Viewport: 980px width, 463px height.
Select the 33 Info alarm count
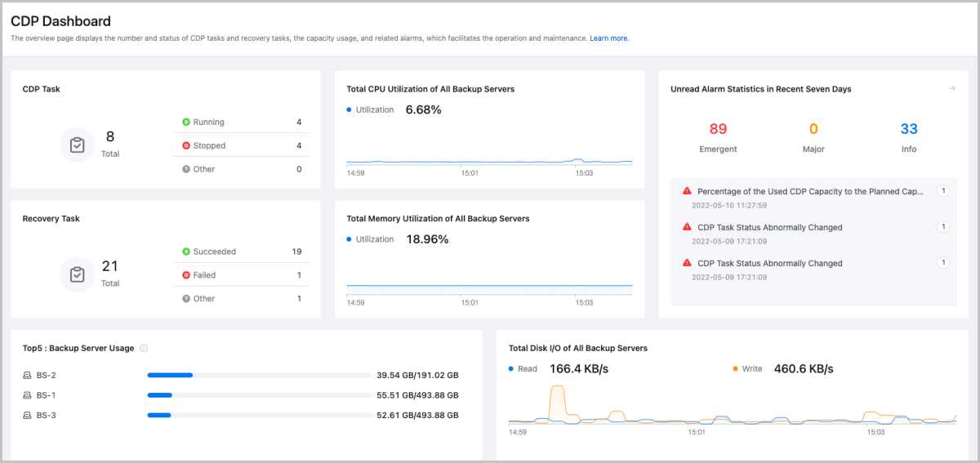pos(909,129)
